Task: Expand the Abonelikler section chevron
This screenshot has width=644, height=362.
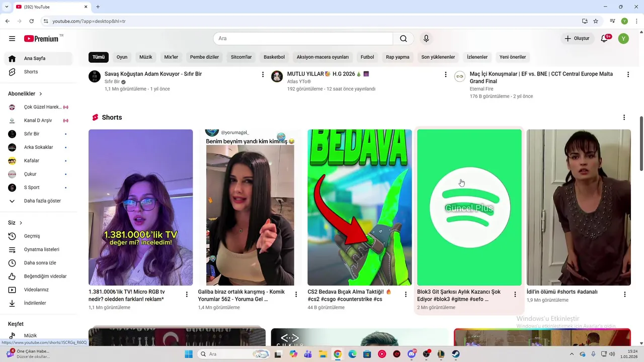Action: click(x=41, y=94)
